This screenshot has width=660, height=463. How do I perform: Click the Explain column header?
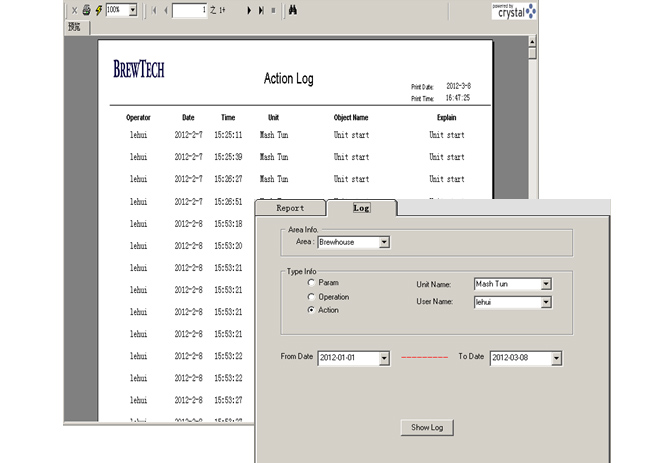pos(447,117)
